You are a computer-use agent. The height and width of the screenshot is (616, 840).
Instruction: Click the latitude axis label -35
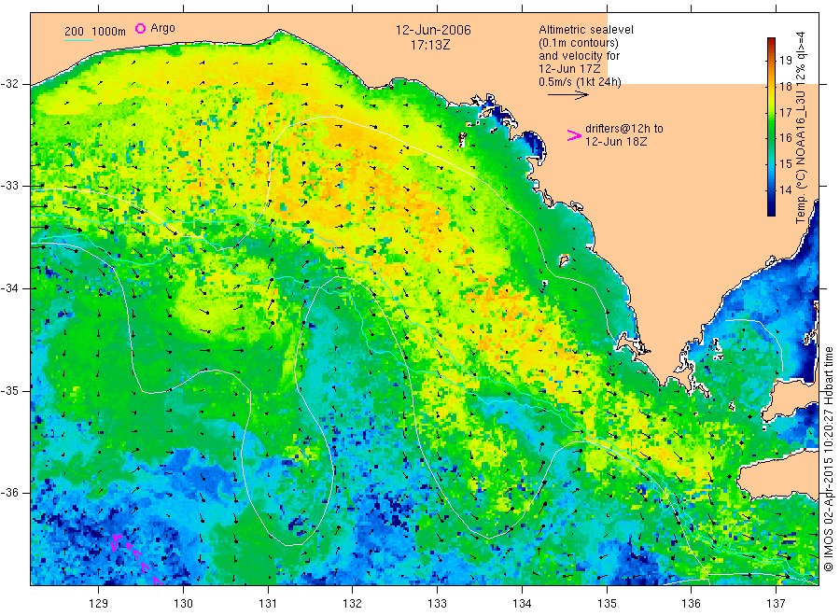9,390
